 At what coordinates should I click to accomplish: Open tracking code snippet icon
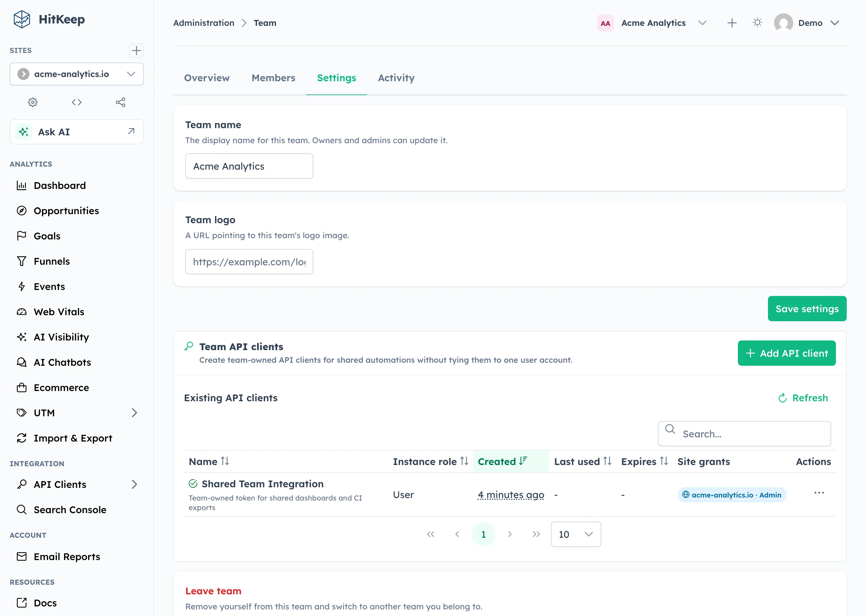click(x=77, y=102)
